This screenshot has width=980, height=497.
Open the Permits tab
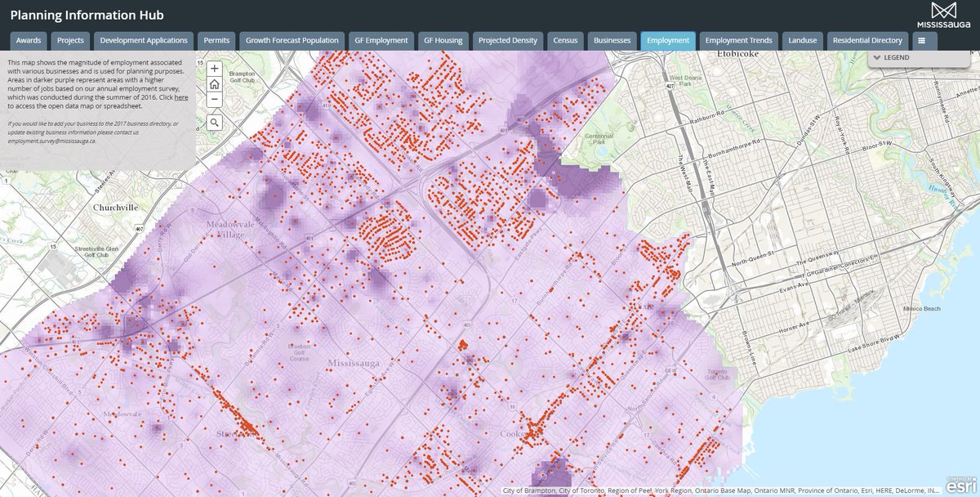[x=217, y=40]
